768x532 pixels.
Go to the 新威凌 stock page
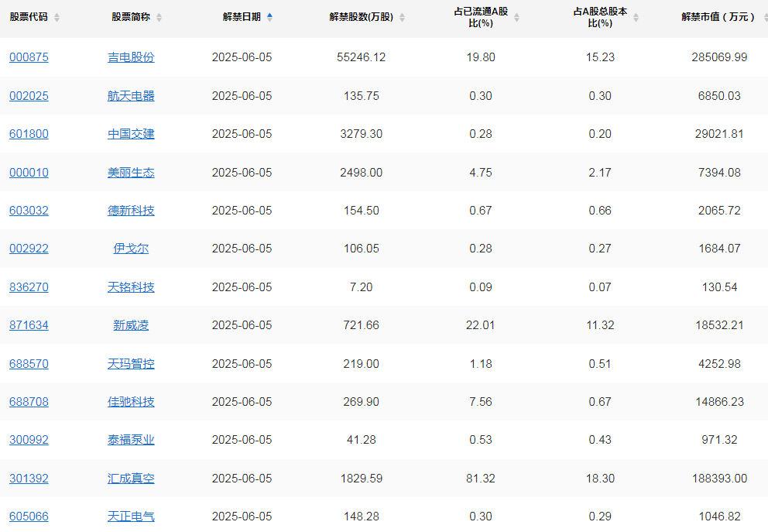pyautogui.click(x=131, y=325)
